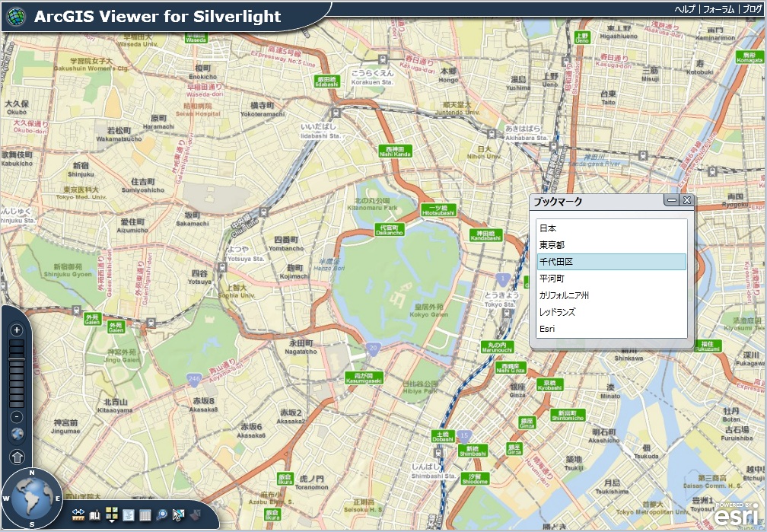Click the route 246 shield on map
Screen dimensions: 767x532
click(194, 378)
